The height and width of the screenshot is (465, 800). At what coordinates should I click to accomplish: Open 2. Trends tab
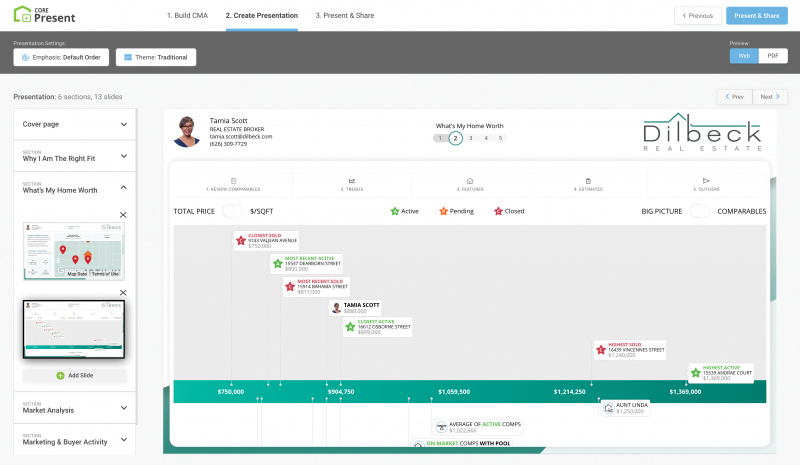352,184
